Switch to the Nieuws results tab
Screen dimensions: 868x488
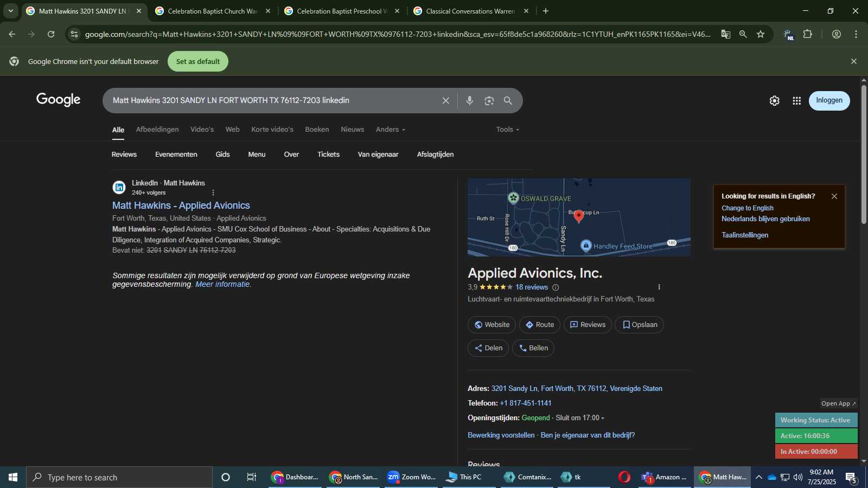[x=353, y=130]
